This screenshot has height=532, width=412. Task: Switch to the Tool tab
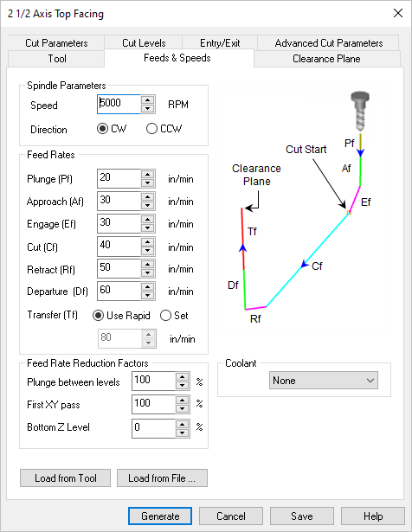56,59
